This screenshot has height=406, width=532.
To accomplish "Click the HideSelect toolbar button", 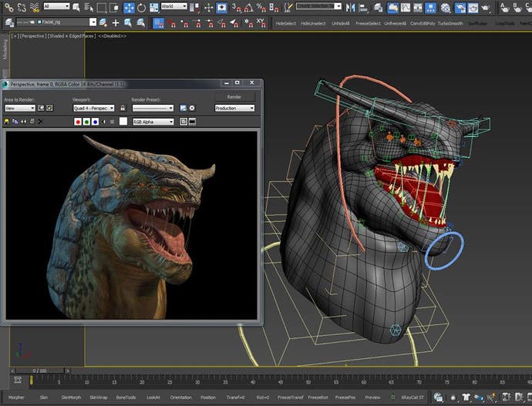I will click(x=286, y=23).
